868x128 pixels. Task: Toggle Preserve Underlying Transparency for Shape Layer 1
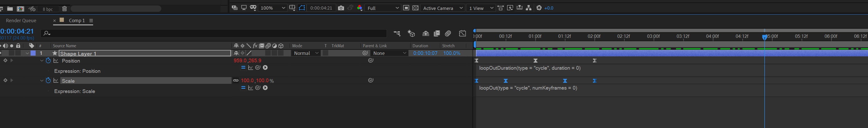tap(325, 53)
